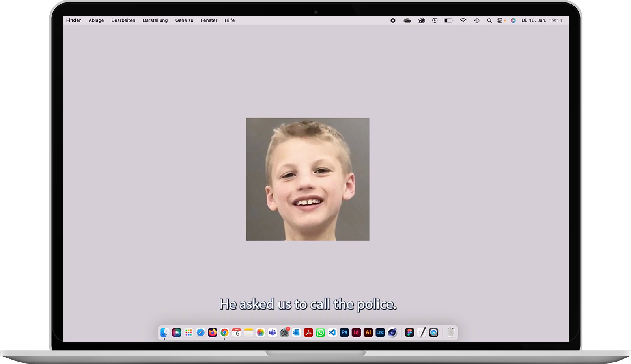
Task: Open the Darstellung menu
Action: point(155,20)
